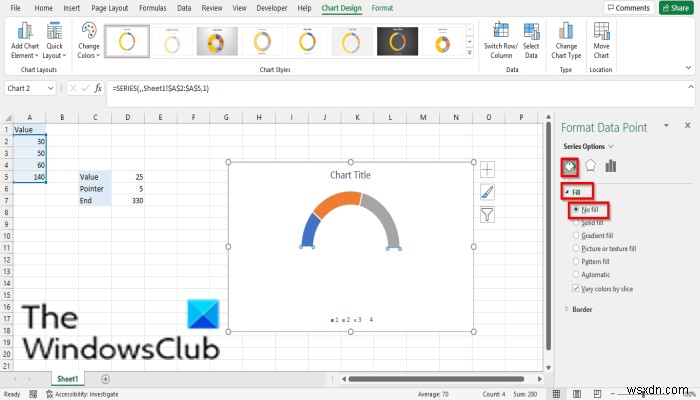Click the Pointer label cell
The width and height of the screenshot is (700, 400).
pyautogui.click(x=95, y=189)
